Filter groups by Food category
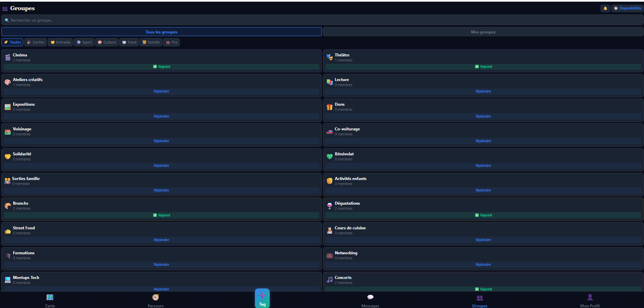The image size is (644, 308). click(129, 43)
